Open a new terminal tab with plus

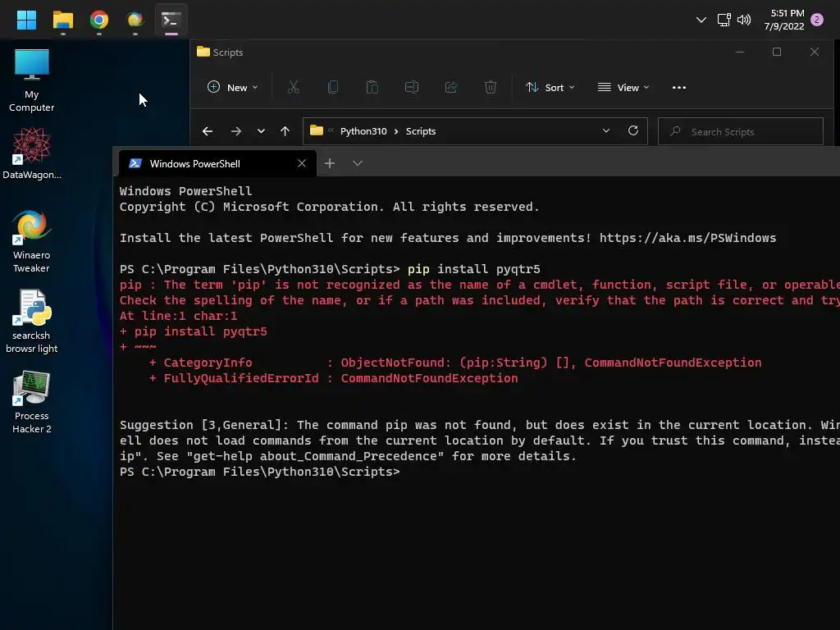pyautogui.click(x=330, y=163)
